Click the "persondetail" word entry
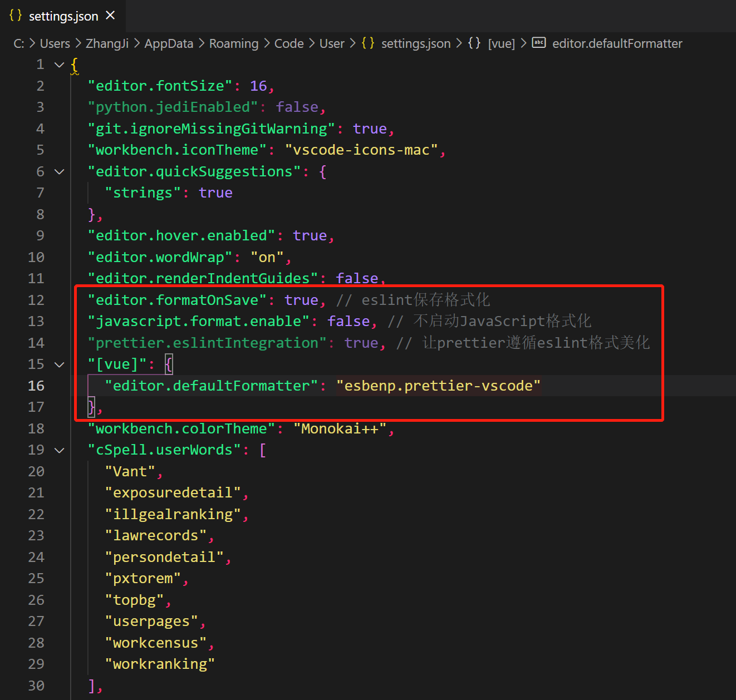This screenshot has height=700, width=736. click(x=164, y=557)
